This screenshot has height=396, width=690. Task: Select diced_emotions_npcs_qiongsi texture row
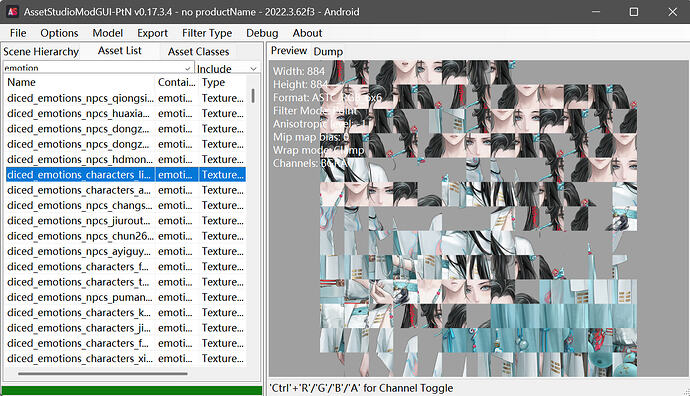coord(125,98)
